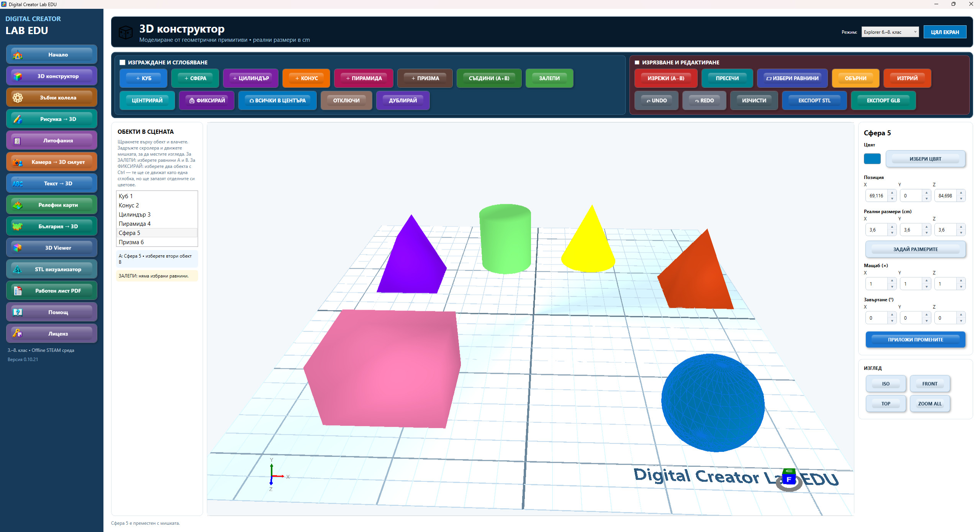Click the blue sphere object in the scene

point(713,402)
